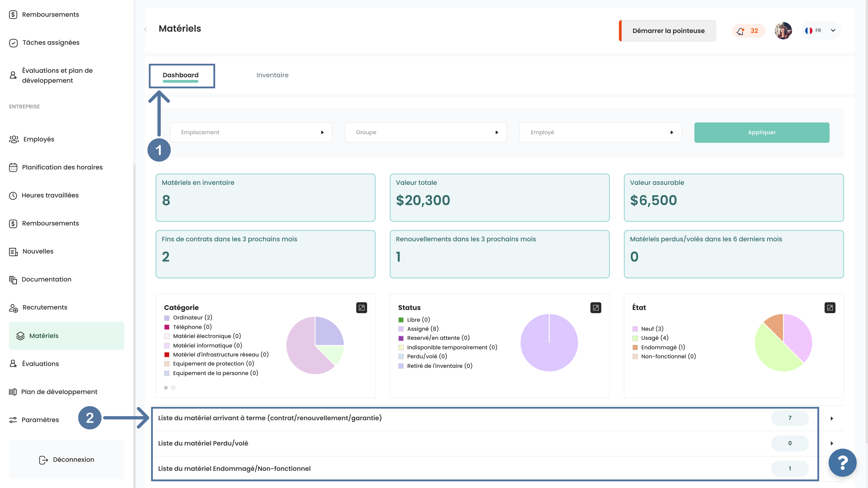Click the Employés group icon

pos(14,139)
